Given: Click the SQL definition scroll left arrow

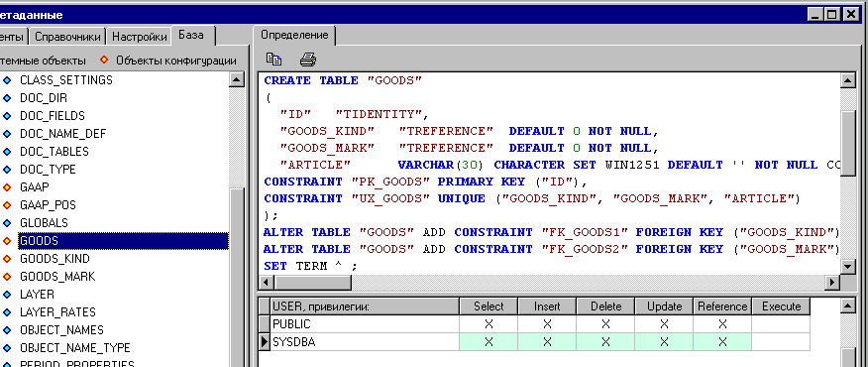Looking at the screenshot, I should (267, 282).
